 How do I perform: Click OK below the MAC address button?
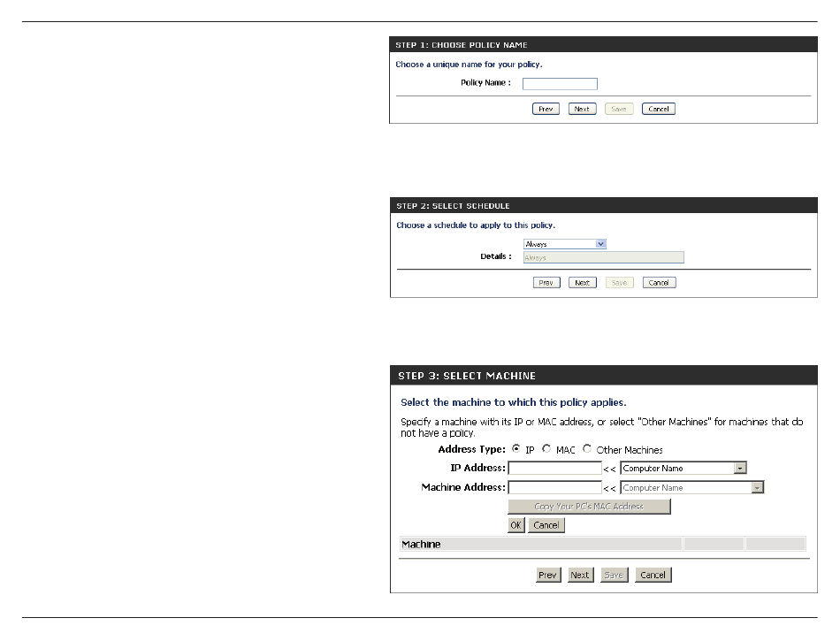tap(516, 525)
